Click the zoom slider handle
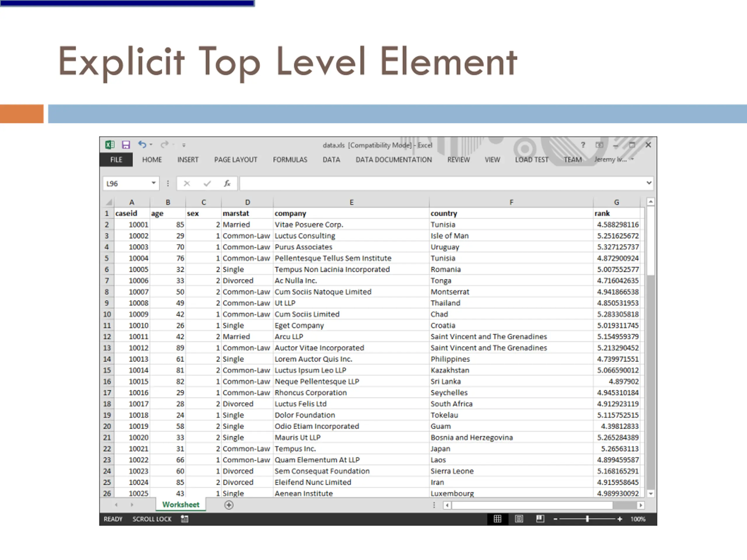 [587, 519]
